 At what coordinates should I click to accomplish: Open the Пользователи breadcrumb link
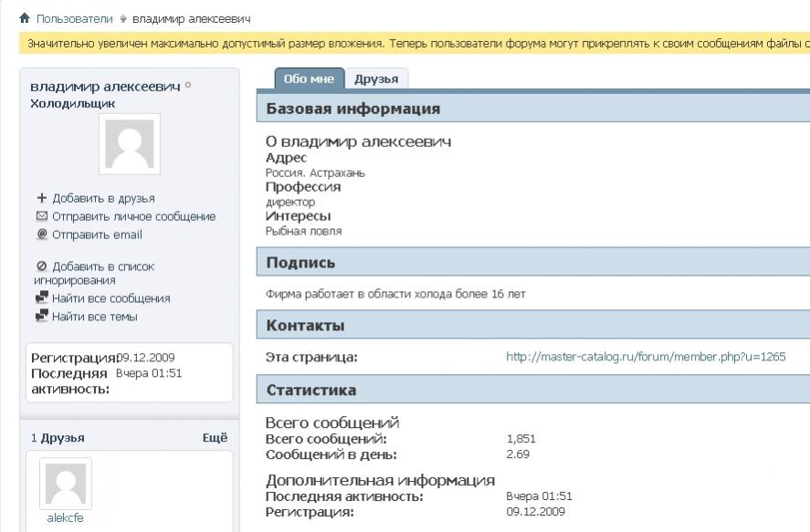click(74, 18)
